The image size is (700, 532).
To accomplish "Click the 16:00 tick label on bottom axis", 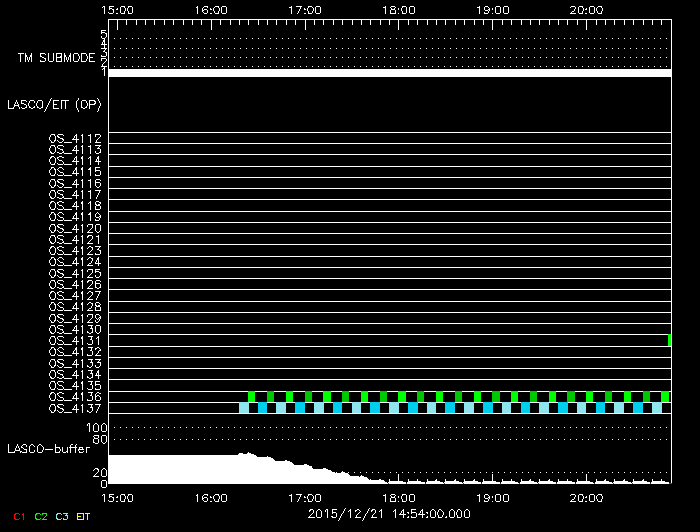I will pos(211,497).
